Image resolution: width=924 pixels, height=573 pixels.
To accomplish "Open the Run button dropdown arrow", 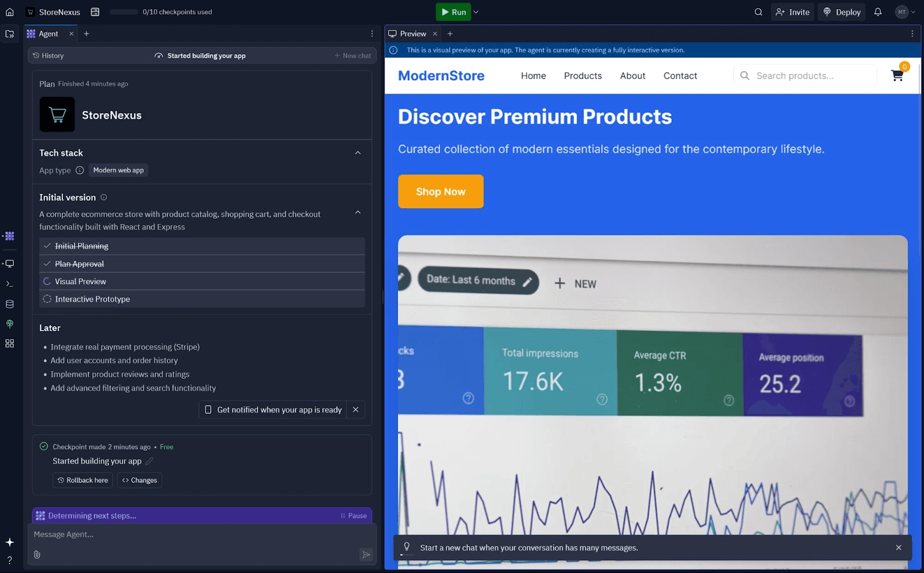I will [x=476, y=12].
